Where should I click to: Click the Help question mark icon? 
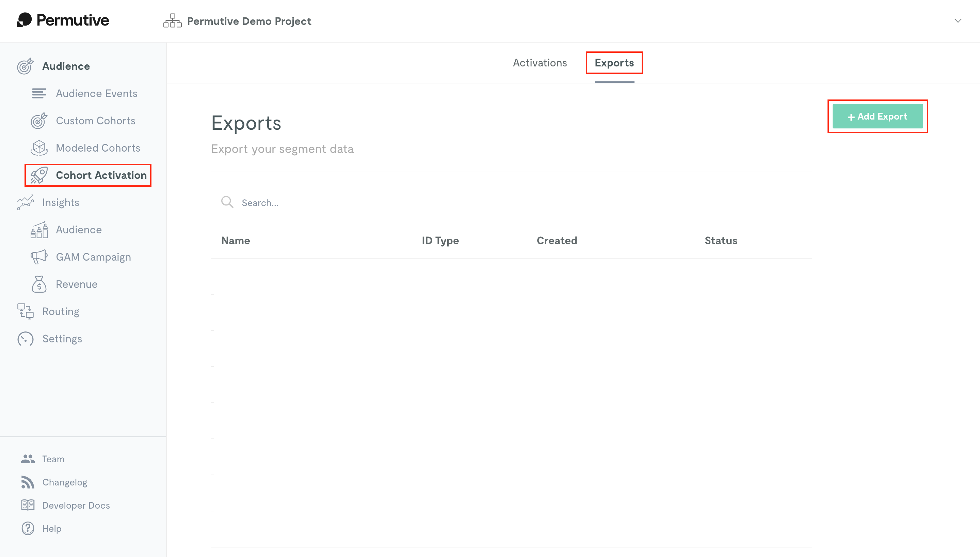(x=28, y=528)
